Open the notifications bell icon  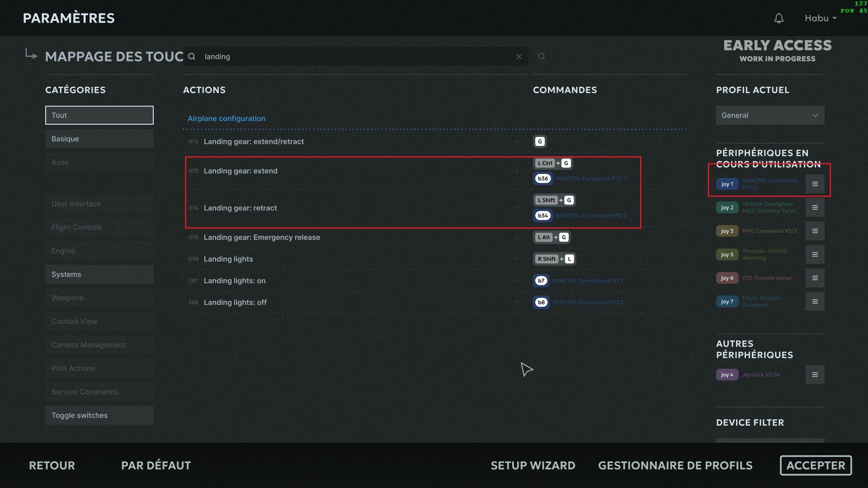coord(778,18)
